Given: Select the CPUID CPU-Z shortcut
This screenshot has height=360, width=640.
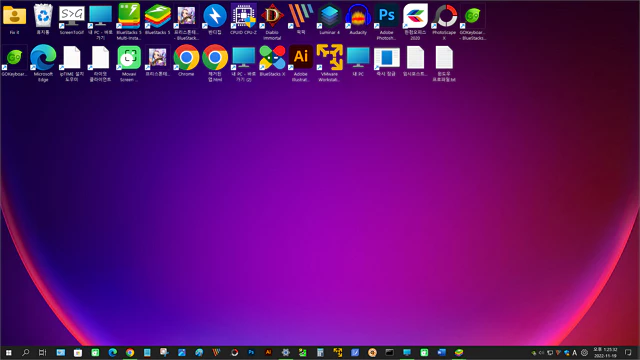Looking at the screenshot, I should 243,19.
